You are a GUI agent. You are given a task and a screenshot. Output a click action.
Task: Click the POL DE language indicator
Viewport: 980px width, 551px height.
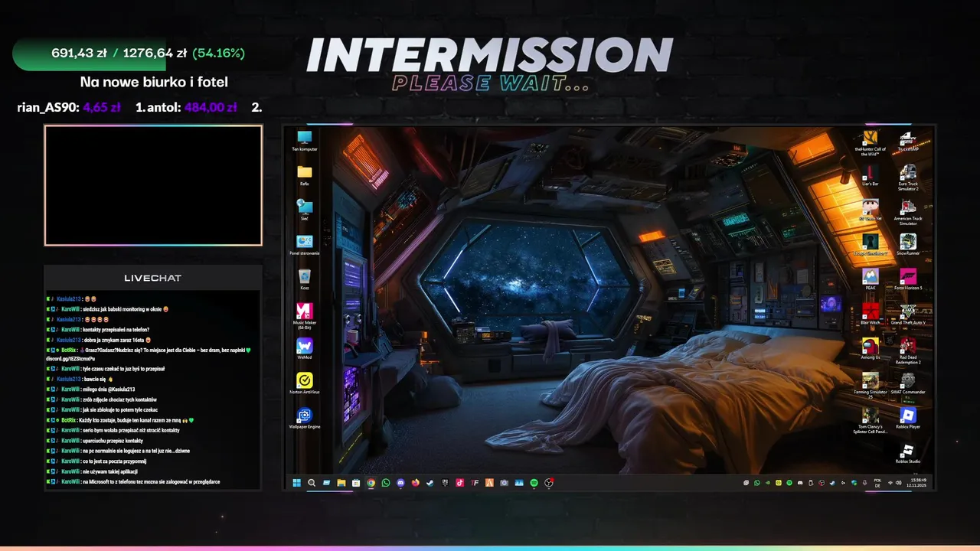(x=877, y=483)
